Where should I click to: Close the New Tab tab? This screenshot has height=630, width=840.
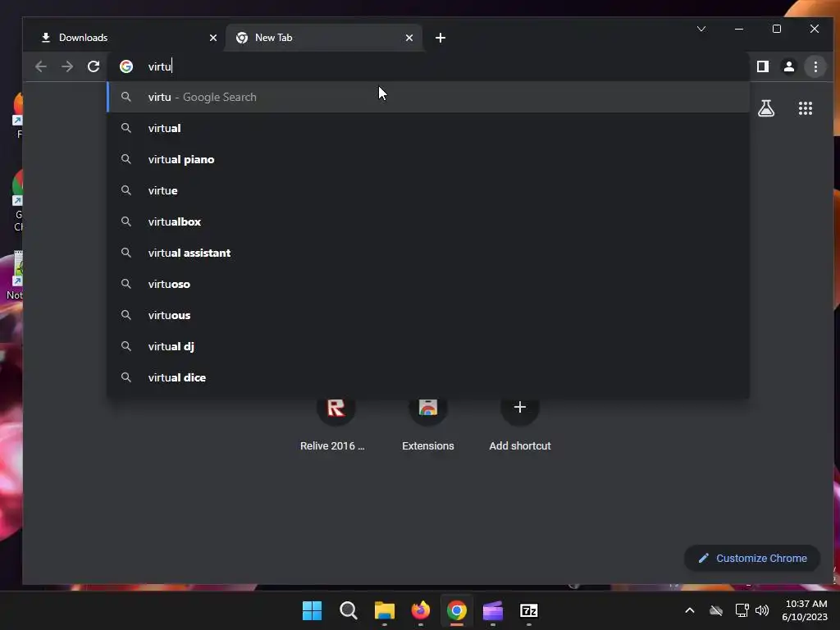[x=409, y=38]
